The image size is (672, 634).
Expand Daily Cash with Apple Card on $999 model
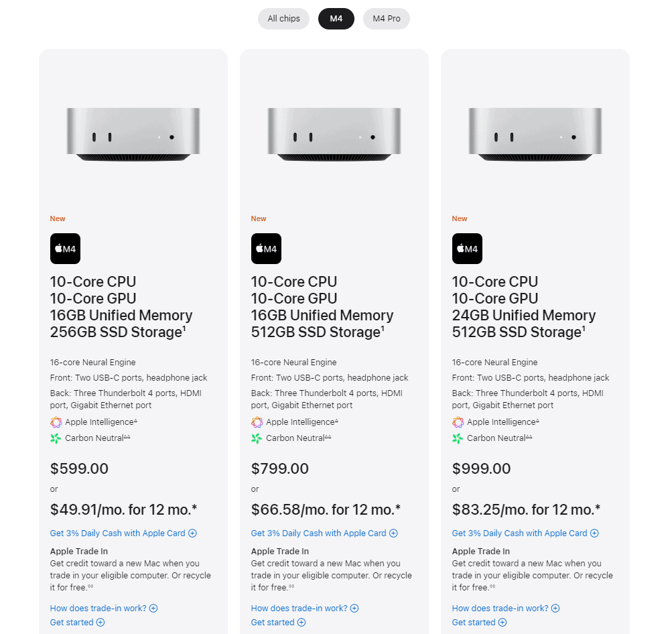[525, 533]
